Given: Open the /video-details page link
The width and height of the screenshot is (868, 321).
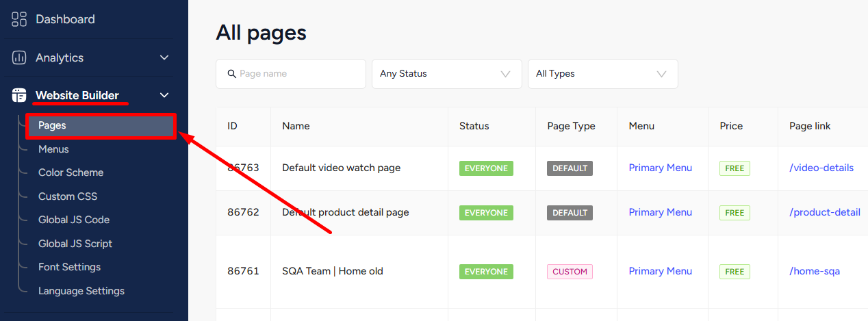Looking at the screenshot, I should pos(821,168).
